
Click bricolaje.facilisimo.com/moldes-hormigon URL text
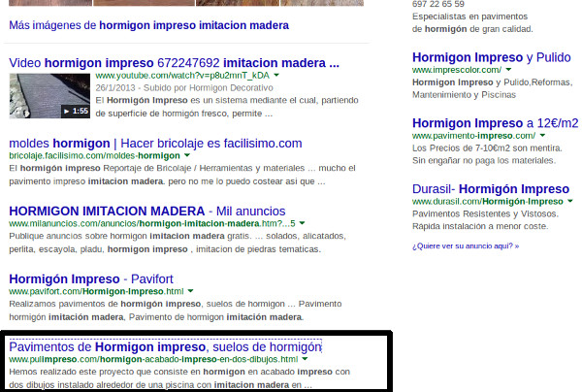(x=94, y=155)
